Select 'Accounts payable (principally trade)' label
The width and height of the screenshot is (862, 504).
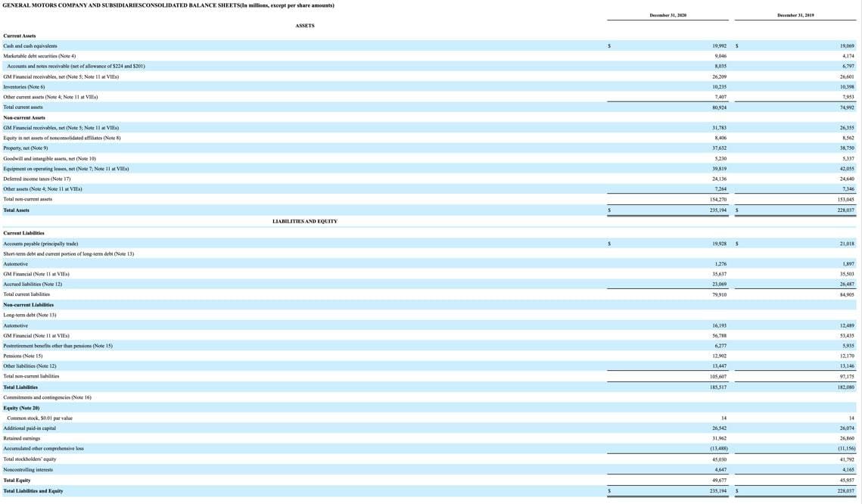tap(41, 244)
